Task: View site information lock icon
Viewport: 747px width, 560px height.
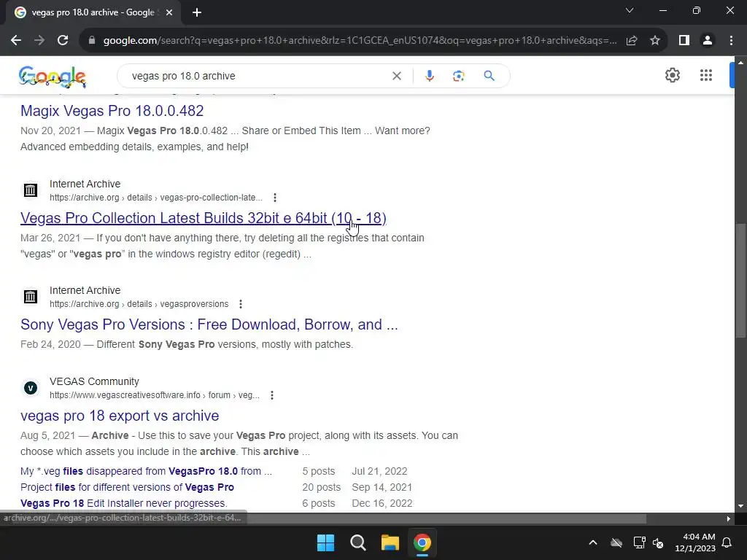Action: [x=92, y=41]
